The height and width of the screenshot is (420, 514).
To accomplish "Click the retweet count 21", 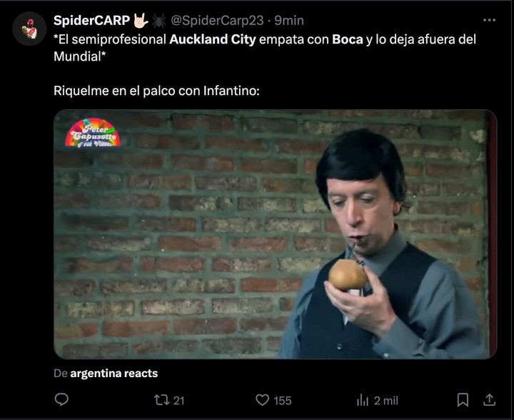I will [178, 401].
